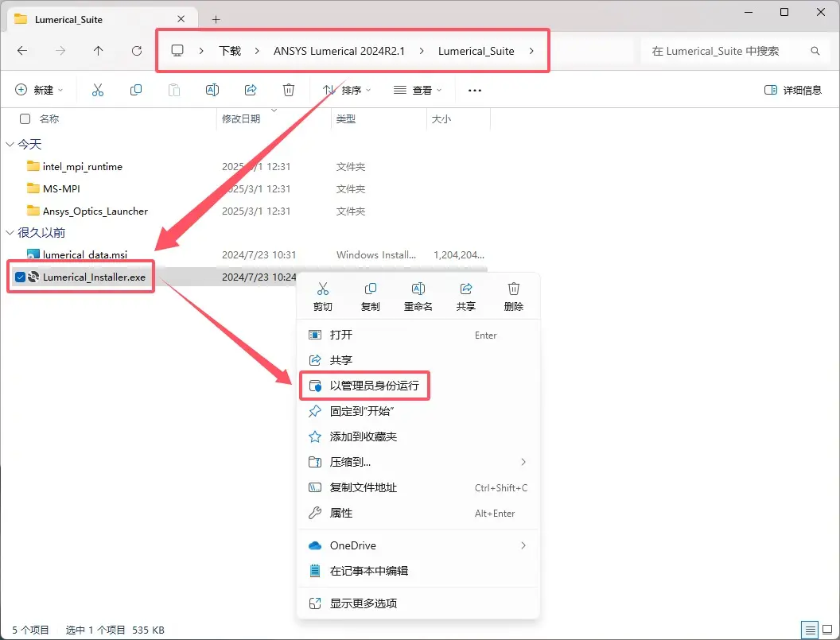Open the 排序 sort dropdown
This screenshot has width=840, height=640.
pyautogui.click(x=348, y=90)
